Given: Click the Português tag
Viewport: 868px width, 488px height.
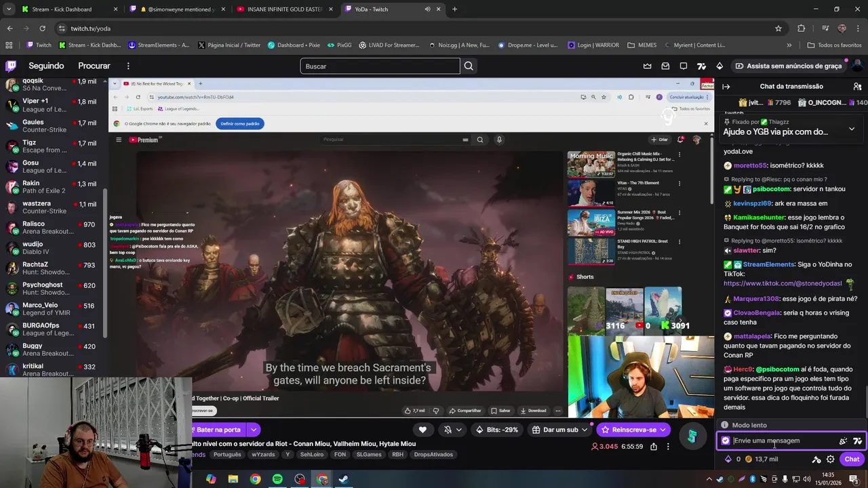Looking at the screenshot, I should pyautogui.click(x=227, y=455).
